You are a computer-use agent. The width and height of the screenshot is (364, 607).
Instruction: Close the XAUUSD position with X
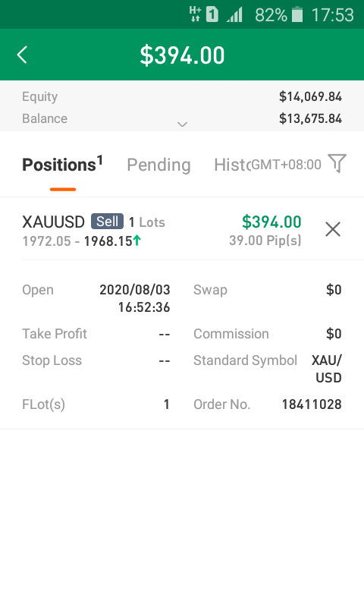click(333, 229)
